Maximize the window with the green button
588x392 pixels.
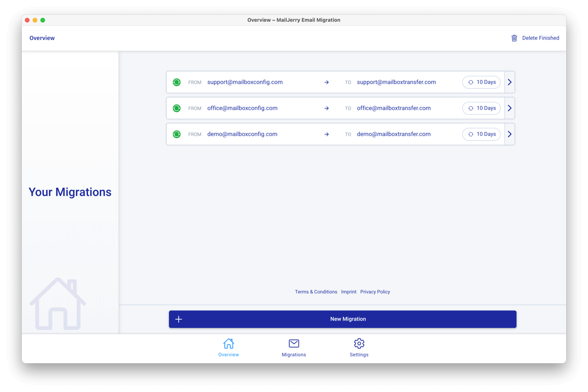click(x=43, y=20)
